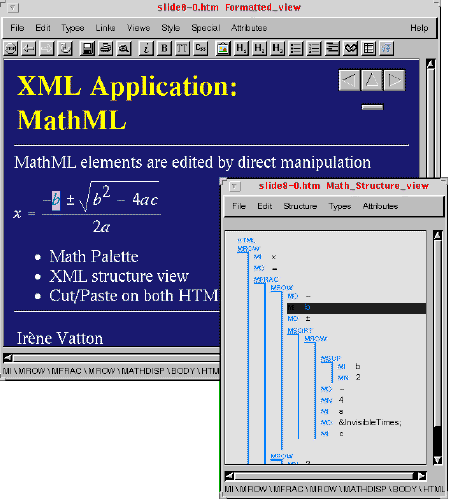
Task: Open Structure menu in Math Structure view
Action: [300, 206]
